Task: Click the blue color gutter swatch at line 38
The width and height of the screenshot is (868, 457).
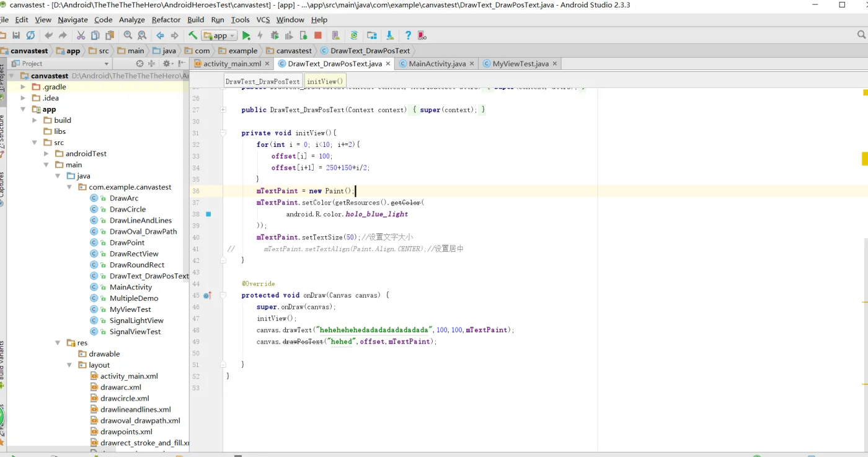Action: (x=208, y=214)
